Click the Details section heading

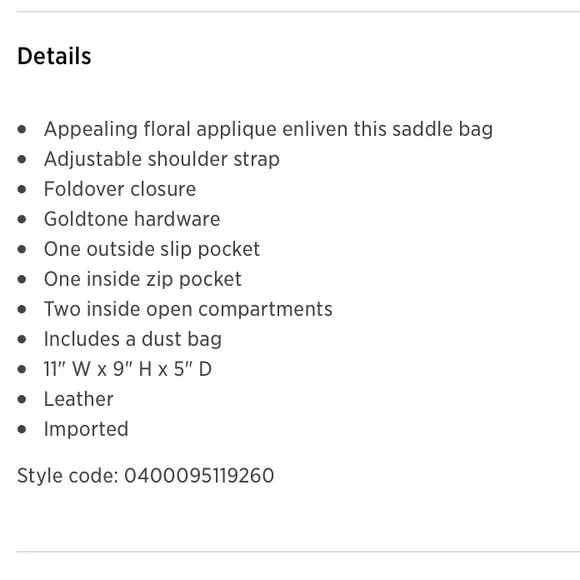click(x=54, y=56)
